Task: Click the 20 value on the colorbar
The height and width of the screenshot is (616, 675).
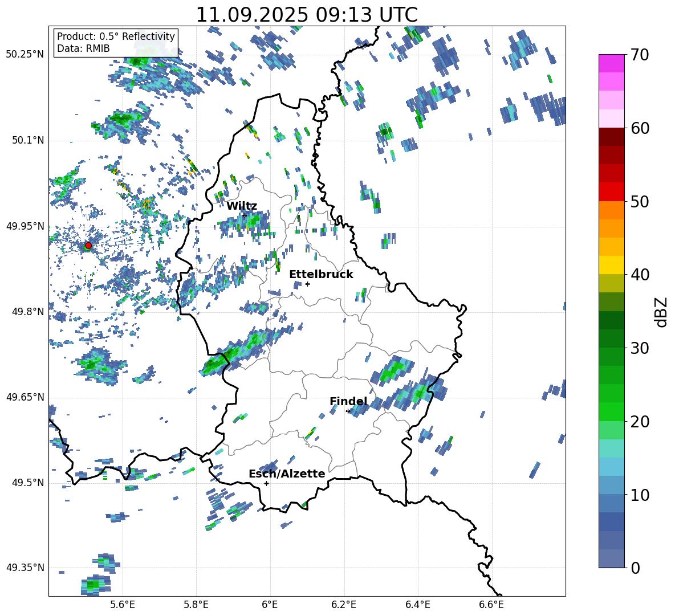Action: [x=639, y=421]
